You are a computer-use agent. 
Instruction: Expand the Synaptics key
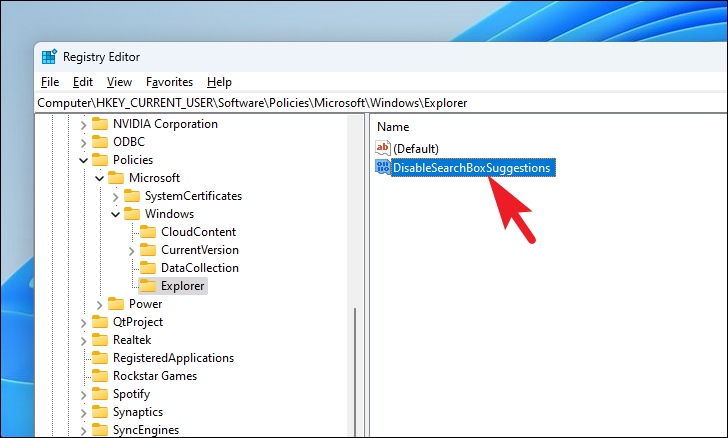coord(83,413)
